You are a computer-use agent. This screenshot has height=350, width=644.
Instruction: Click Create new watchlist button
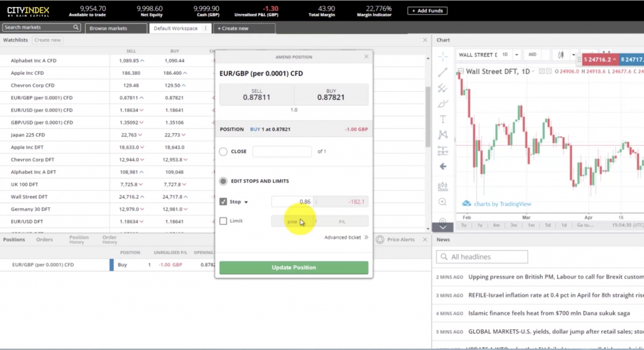pos(48,40)
